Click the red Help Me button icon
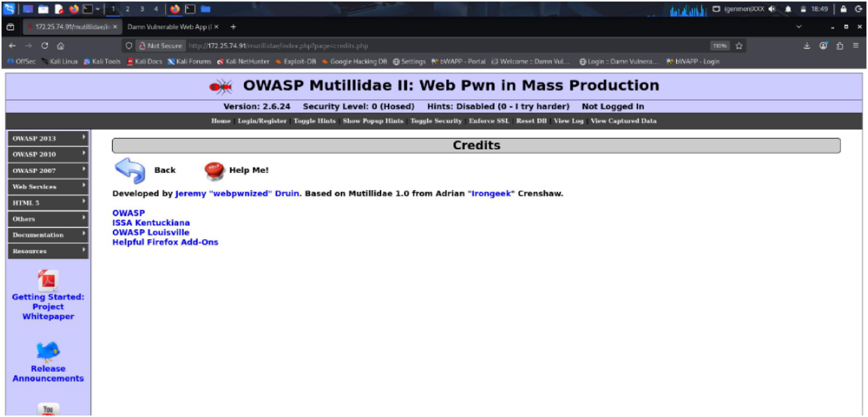868x417 pixels. pos(214,171)
